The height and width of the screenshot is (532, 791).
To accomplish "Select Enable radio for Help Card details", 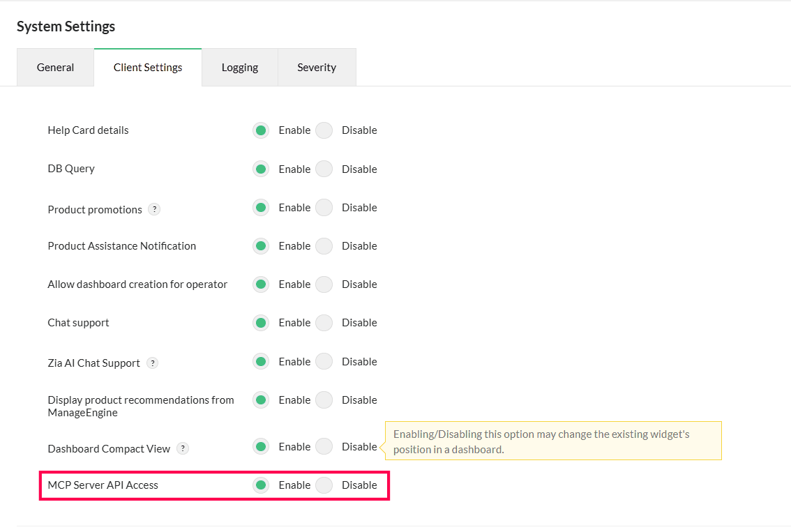I will [x=261, y=130].
